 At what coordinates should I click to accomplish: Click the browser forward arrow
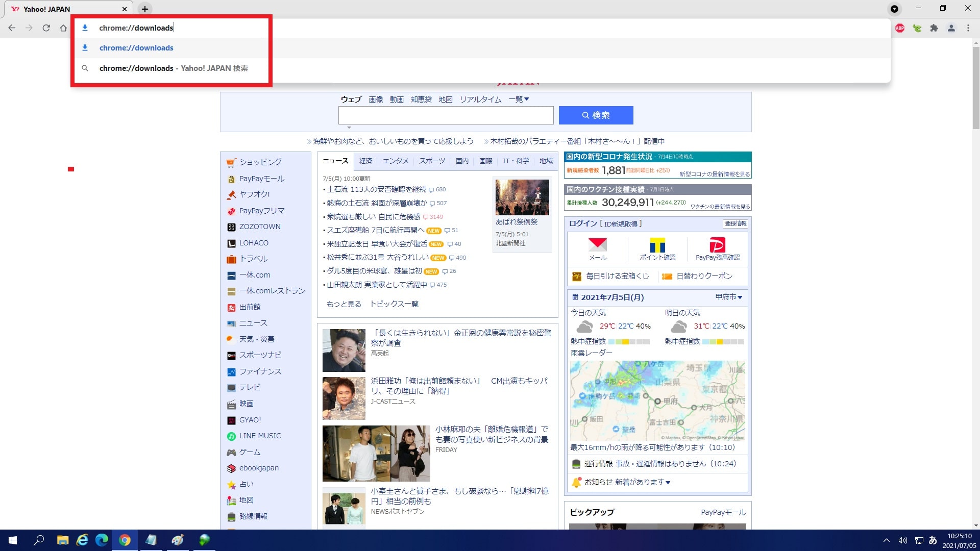pyautogui.click(x=29, y=28)
